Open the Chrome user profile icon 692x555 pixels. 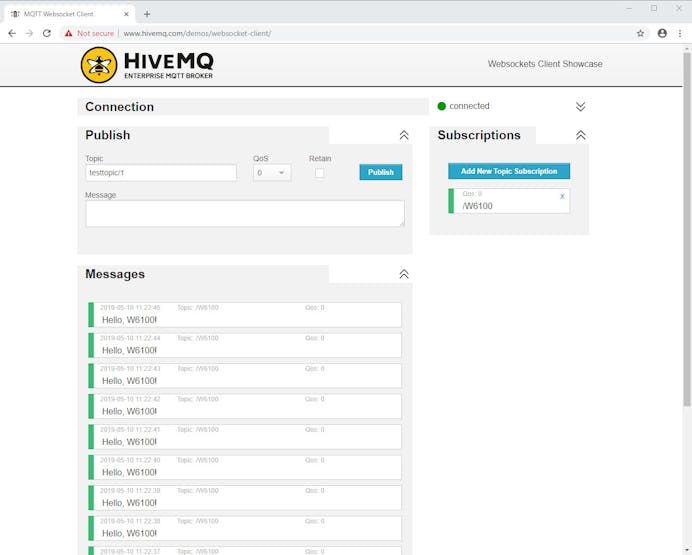(662, 33)
